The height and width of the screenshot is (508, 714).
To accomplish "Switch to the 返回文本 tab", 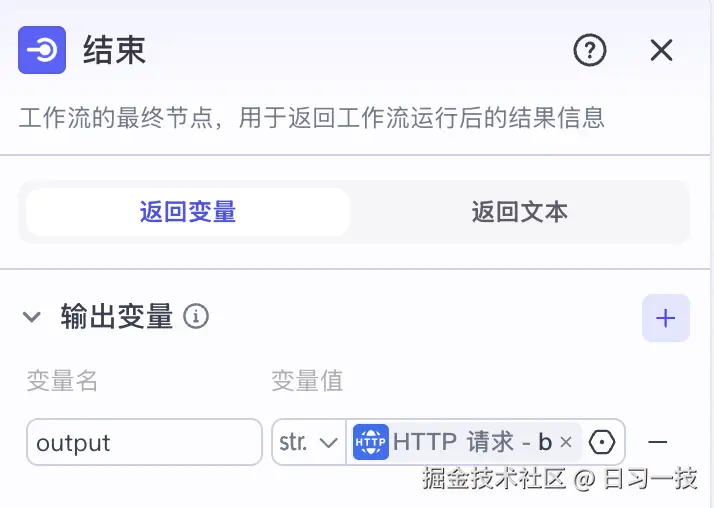I will pos(520,212).
